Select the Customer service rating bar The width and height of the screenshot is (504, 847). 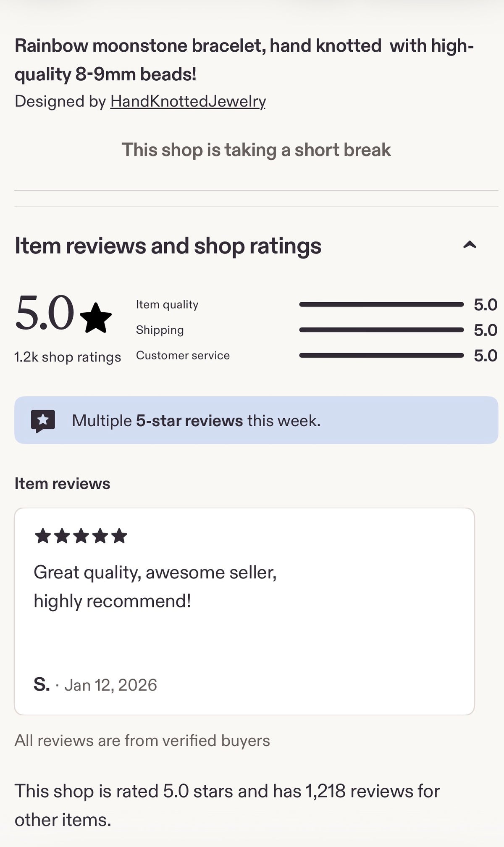[381, 356]
